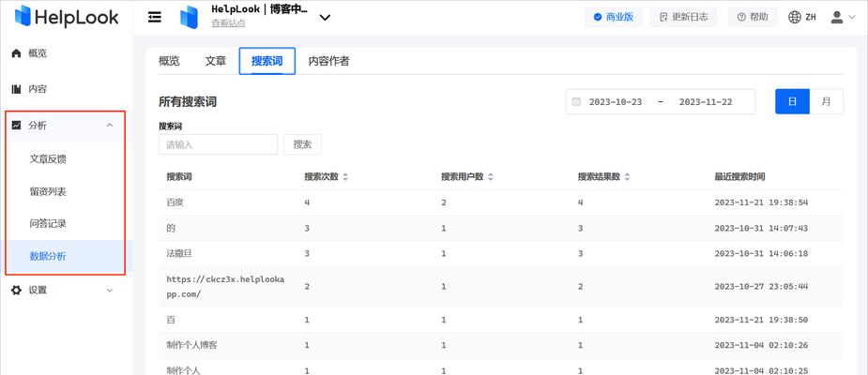The image size is (868, 375).
Task: Expand the 设置 sidebar section
Action: click(67, 290)
